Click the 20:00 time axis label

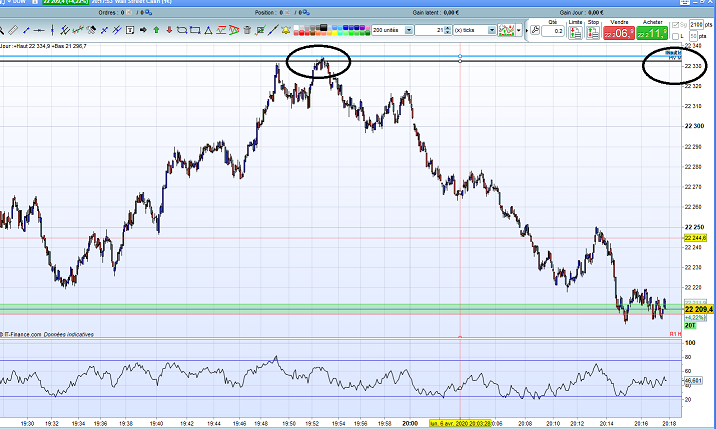(410, 424)
